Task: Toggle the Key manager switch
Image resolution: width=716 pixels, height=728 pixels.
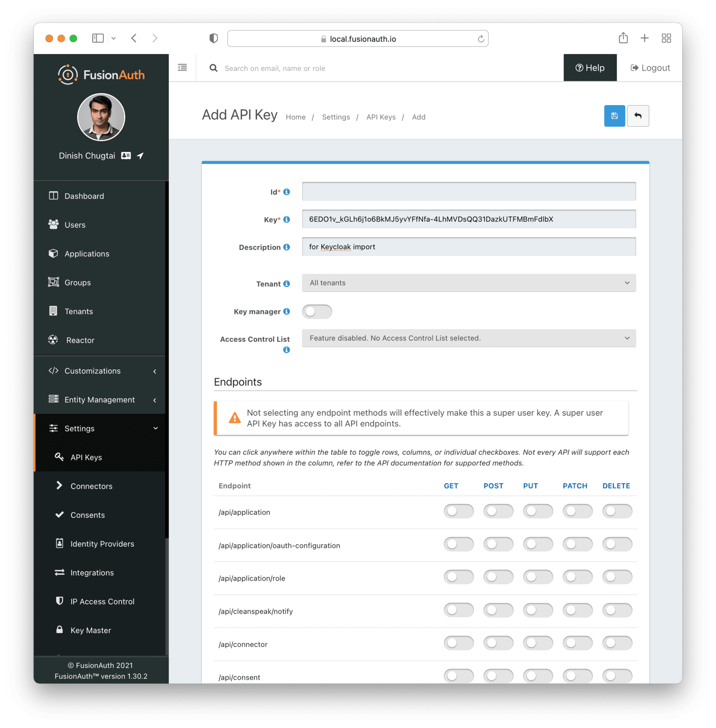Action: 317,311
